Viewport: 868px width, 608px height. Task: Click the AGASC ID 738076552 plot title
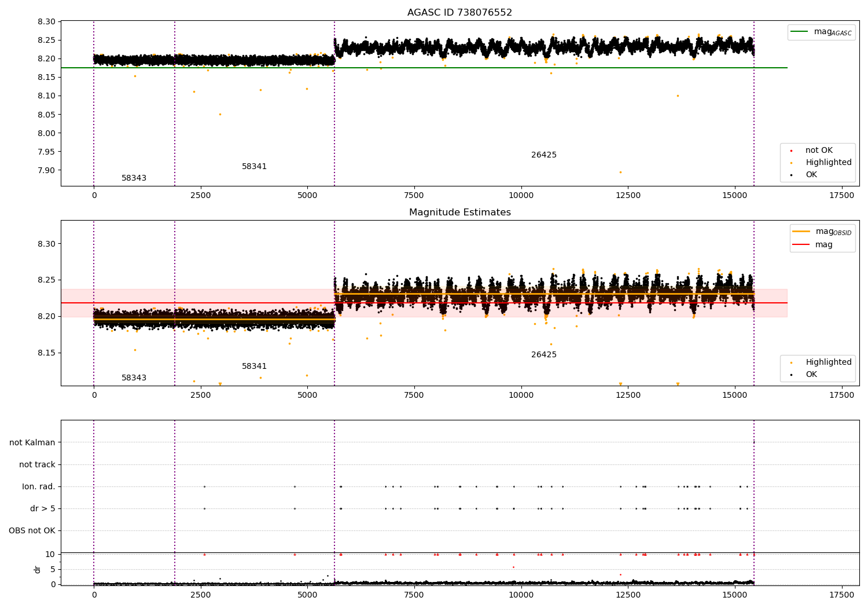459,13
